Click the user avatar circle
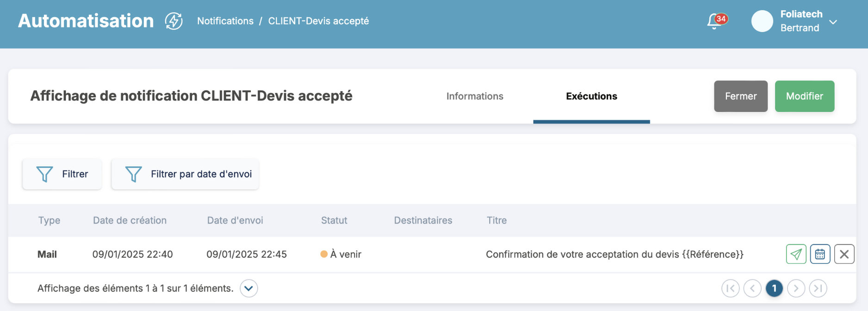Image resolution: width=868 pixels, height=311 pixels. 762,21
